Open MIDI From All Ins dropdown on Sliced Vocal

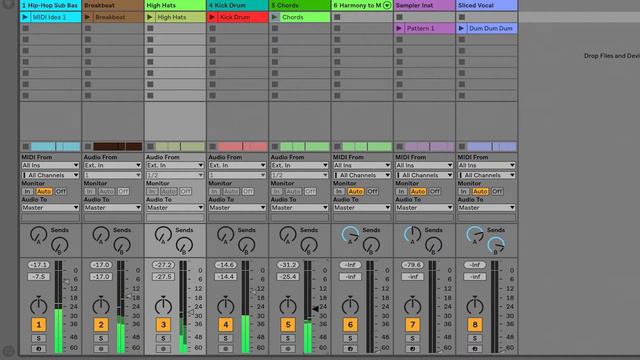coord(487,165)
